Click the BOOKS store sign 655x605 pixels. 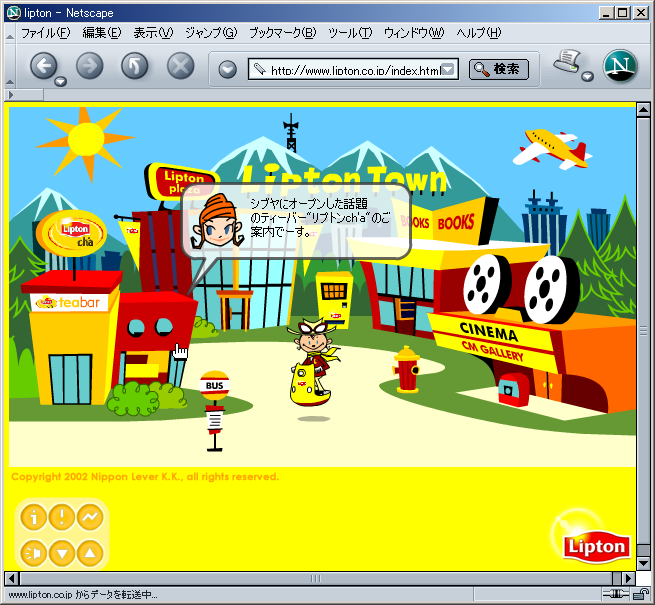coord(456,223)
